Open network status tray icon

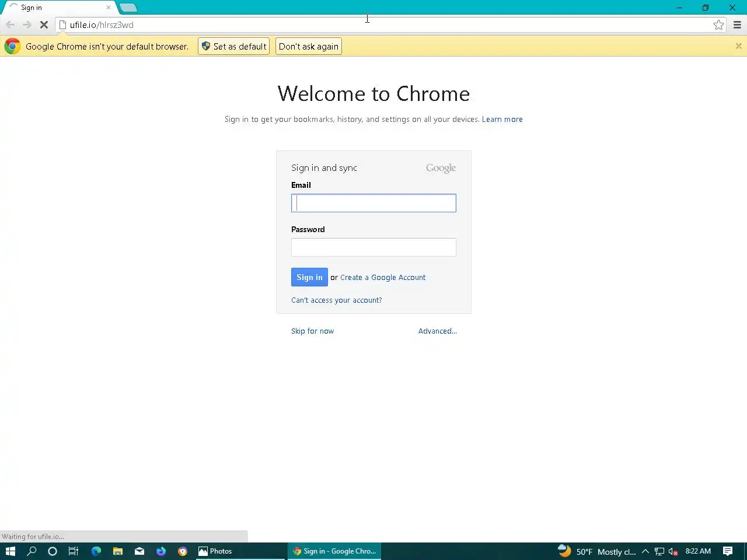click(x=659, y=551)
